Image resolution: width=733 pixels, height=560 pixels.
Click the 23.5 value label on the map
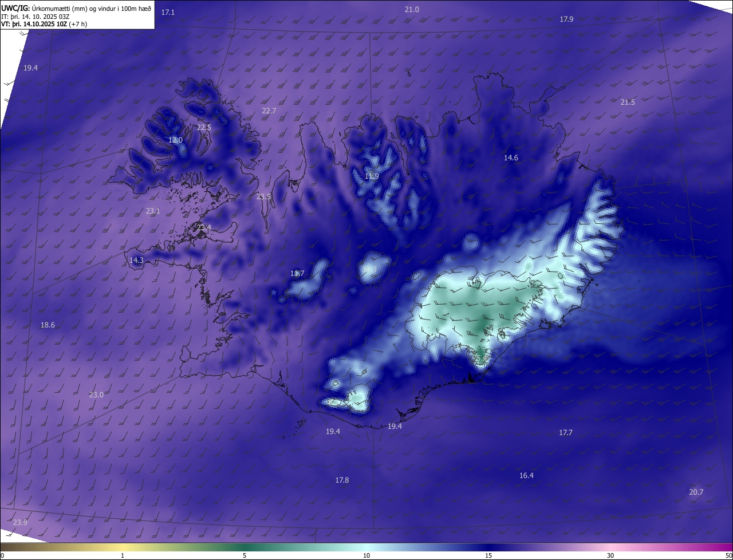263,196
